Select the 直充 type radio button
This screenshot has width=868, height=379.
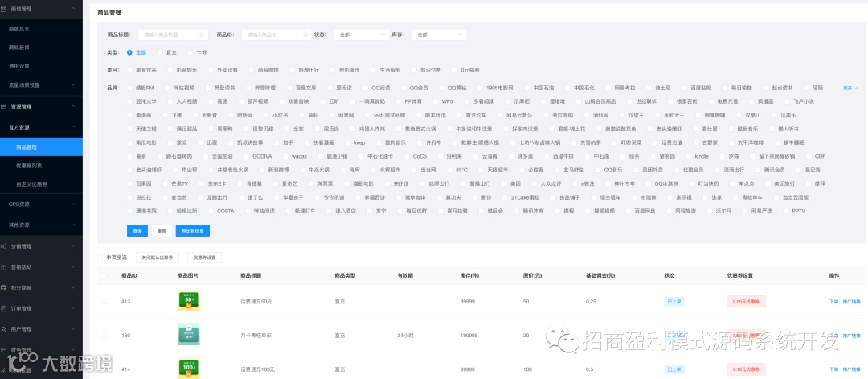point(159,52)
